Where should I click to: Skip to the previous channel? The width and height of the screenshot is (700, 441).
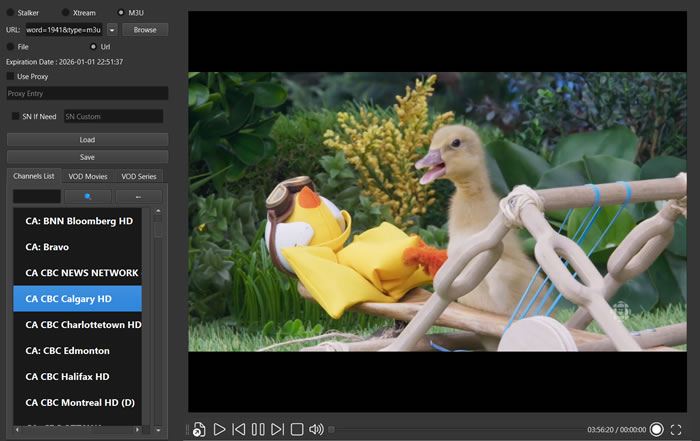pos(239,429)
